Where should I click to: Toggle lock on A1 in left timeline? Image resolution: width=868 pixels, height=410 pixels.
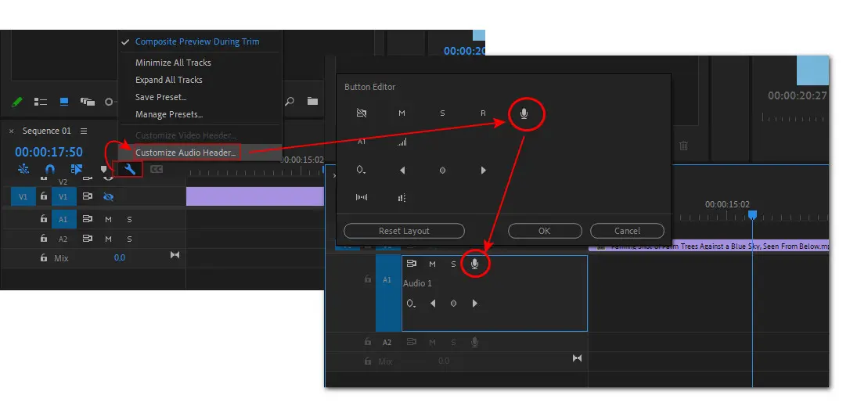[x=44, y=219]
